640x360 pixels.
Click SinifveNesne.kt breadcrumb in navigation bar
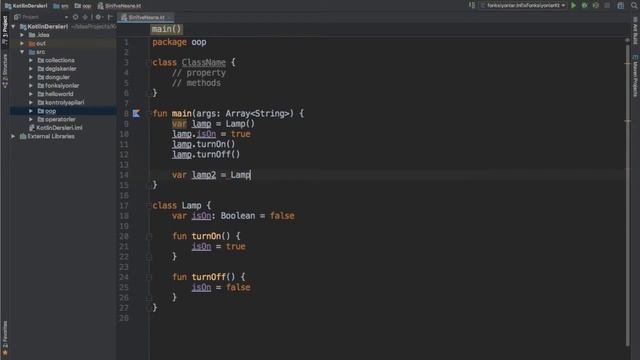(x=119, y=6)
